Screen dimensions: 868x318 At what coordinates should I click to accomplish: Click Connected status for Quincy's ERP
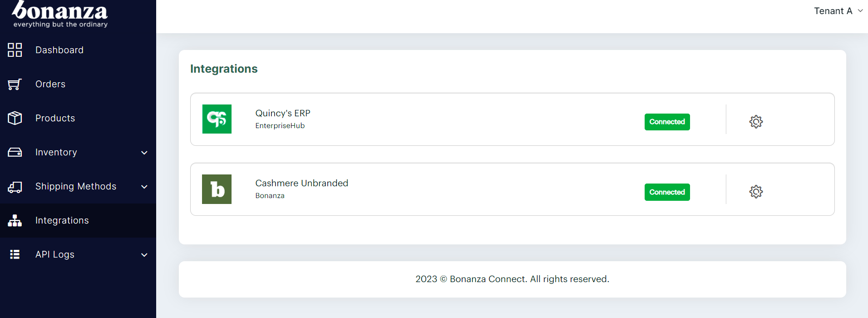(667, 122)
